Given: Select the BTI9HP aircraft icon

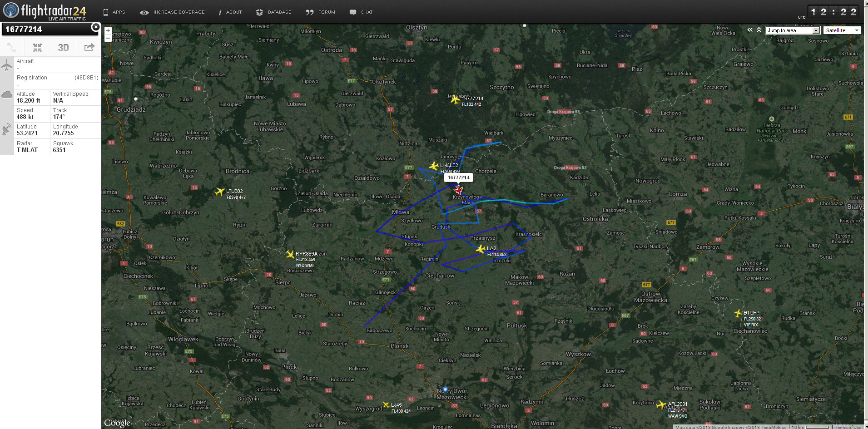Looking at the screenshot, I should (738, 313).
